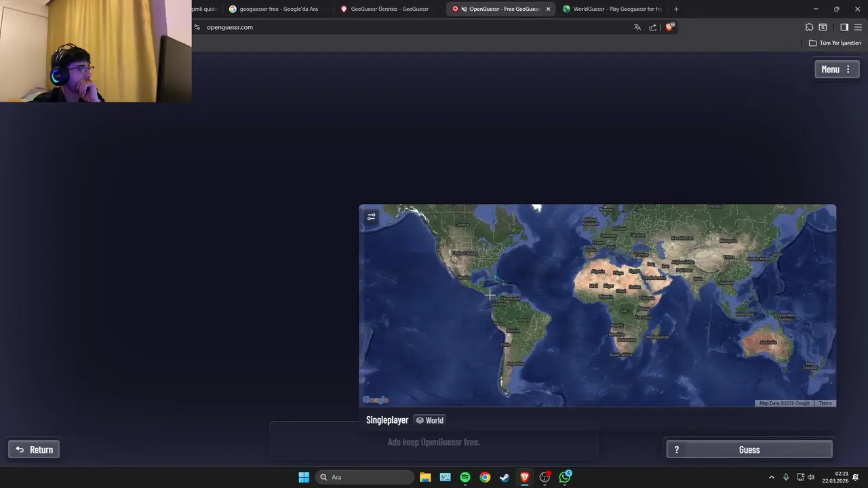Click the Terms link on map
The width and height of the screenshot is (868, 488).
coord(825,403)
